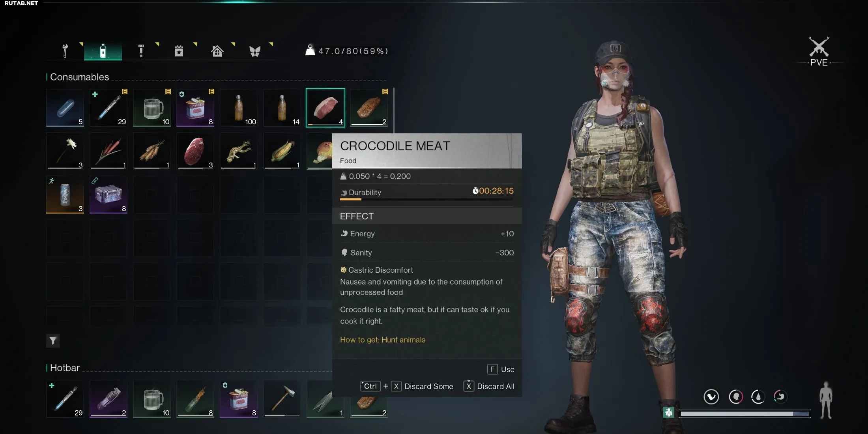Select the blue capsule pill item
The image size is (868, 434).
pos(65,108)
